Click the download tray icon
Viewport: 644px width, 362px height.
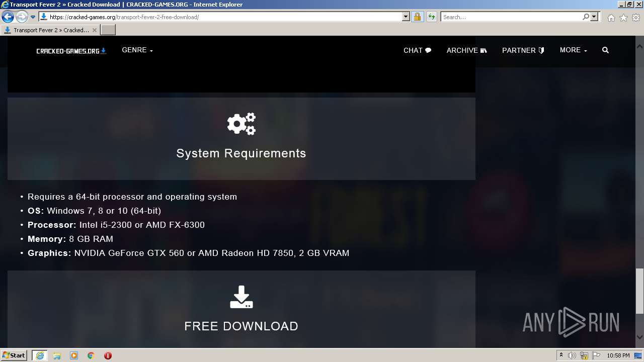[x=242, y=297]
